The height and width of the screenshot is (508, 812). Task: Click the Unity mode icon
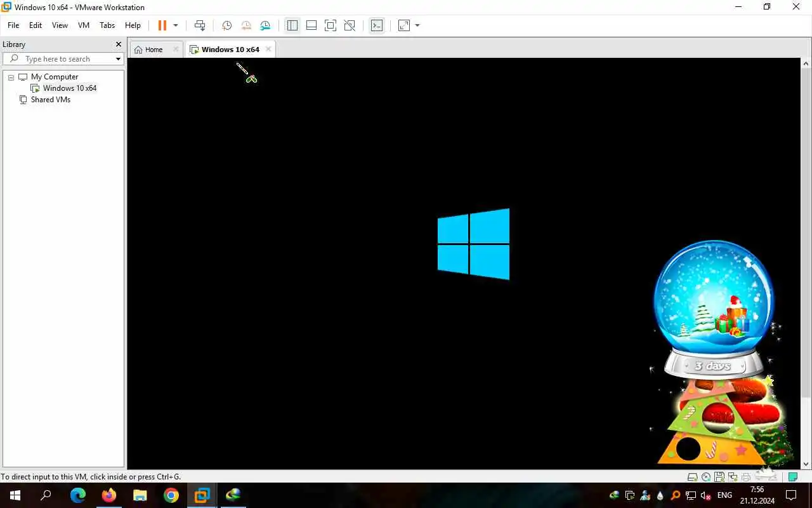coord(350,25)
